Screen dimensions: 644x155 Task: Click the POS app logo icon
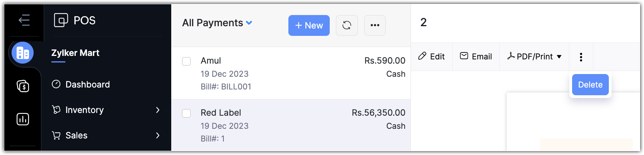(x=61, y=20)
